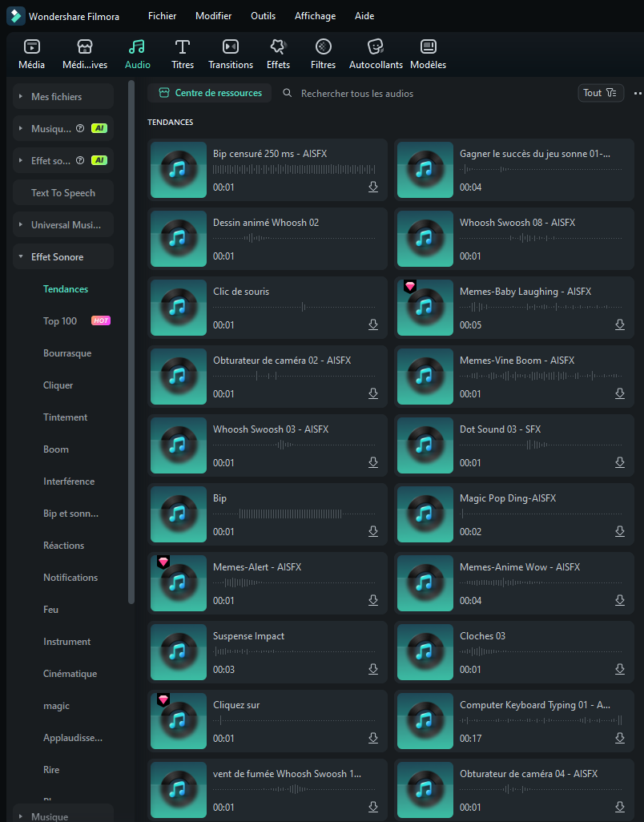The image size is (644, 822).
Task: Select the Instrument category
Action: click(x=66, y=642)
